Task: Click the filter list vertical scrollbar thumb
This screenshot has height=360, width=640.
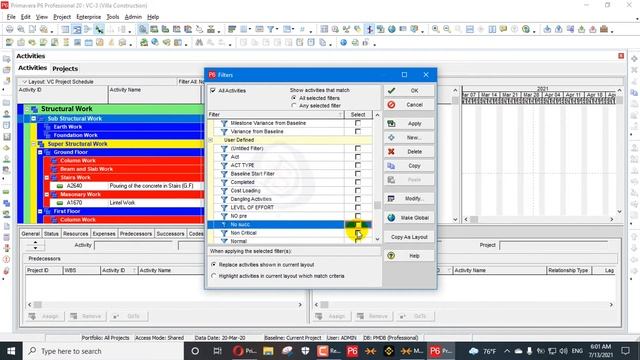Action: coord(377,205)
